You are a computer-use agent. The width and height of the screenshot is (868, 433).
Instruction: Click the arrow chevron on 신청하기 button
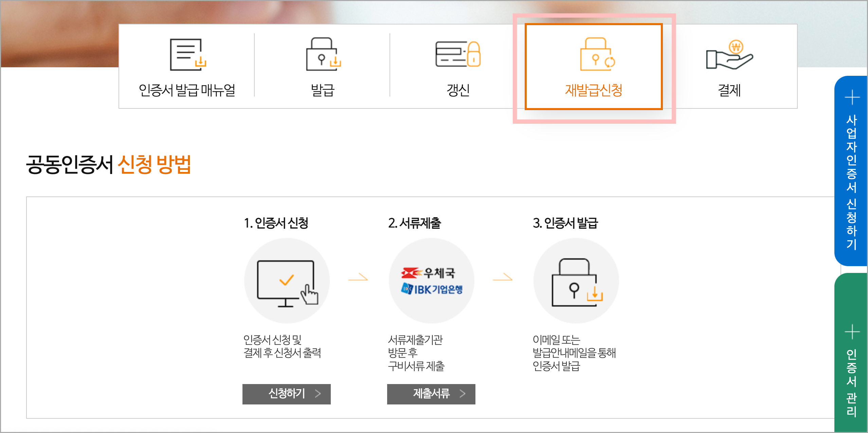tap(318, 394)
